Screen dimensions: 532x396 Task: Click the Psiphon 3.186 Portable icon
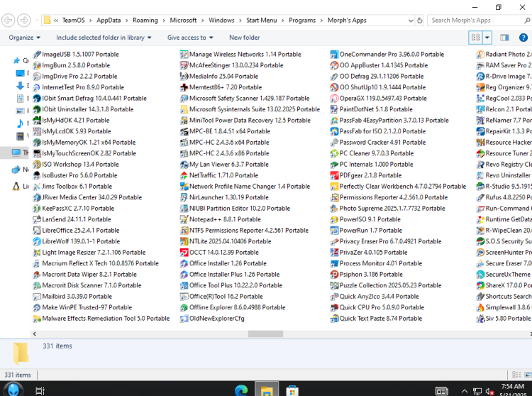[x=334, y=274]
